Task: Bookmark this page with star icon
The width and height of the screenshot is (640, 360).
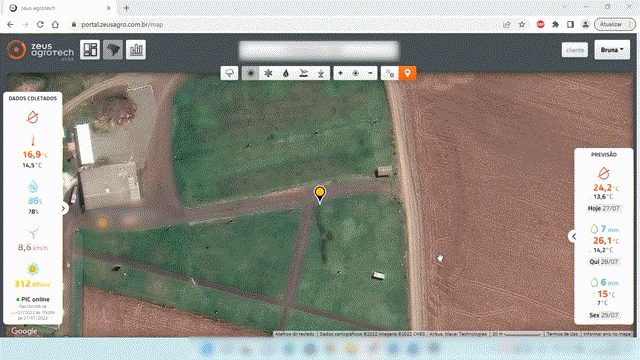Action: point(522,24)
